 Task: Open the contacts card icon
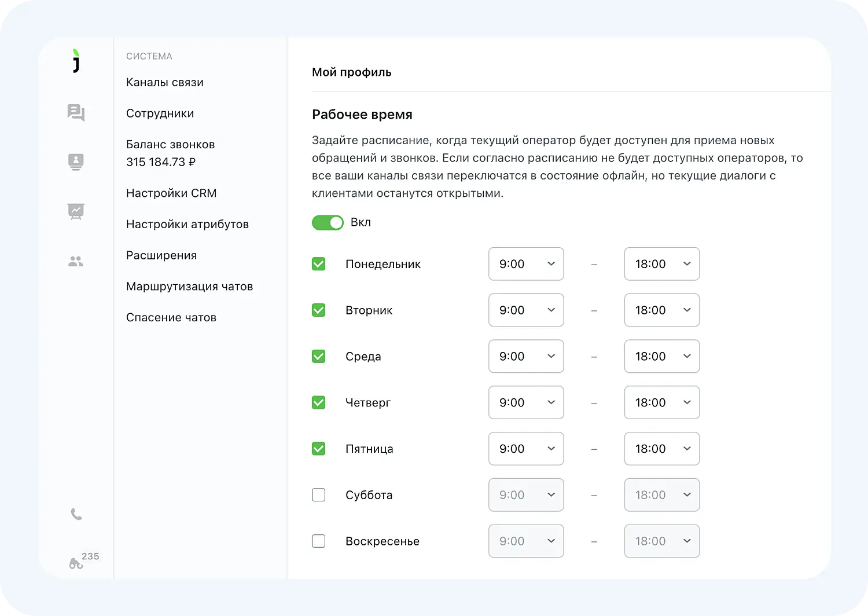76,162
